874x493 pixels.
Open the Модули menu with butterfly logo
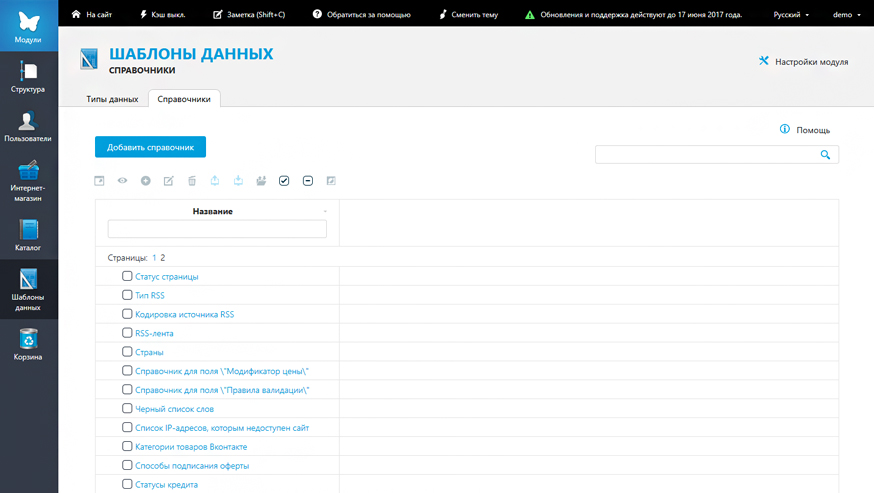tap(28, 26)
